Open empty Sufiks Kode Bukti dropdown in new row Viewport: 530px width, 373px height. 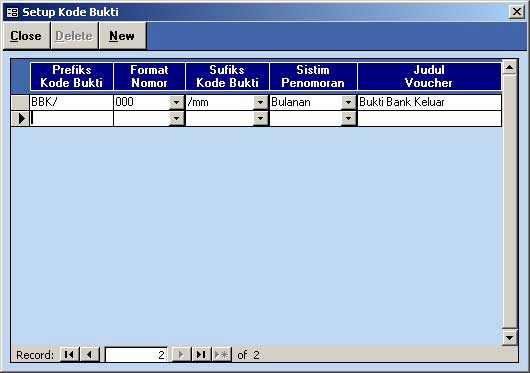tap(260, 119)
